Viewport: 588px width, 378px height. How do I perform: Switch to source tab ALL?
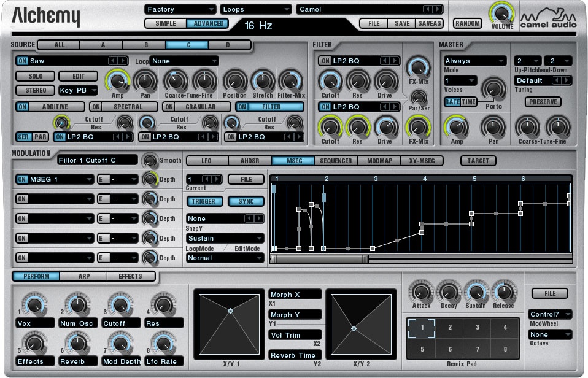click(60, 45)
